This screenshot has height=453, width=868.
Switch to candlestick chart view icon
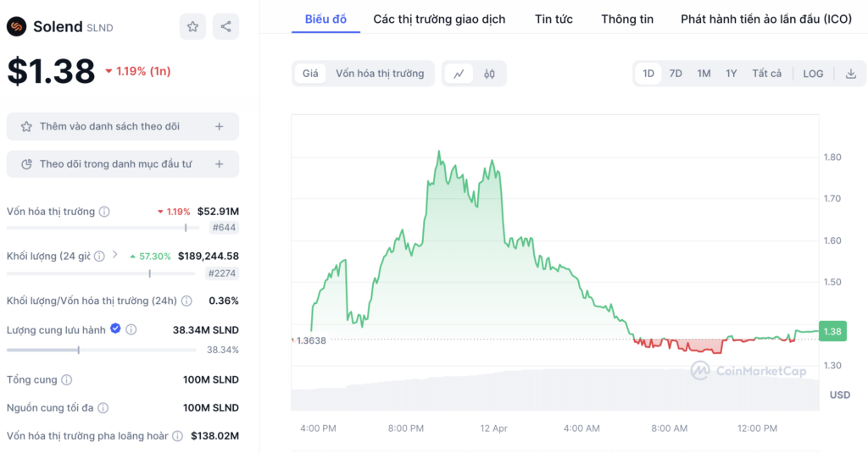[489, 74]
